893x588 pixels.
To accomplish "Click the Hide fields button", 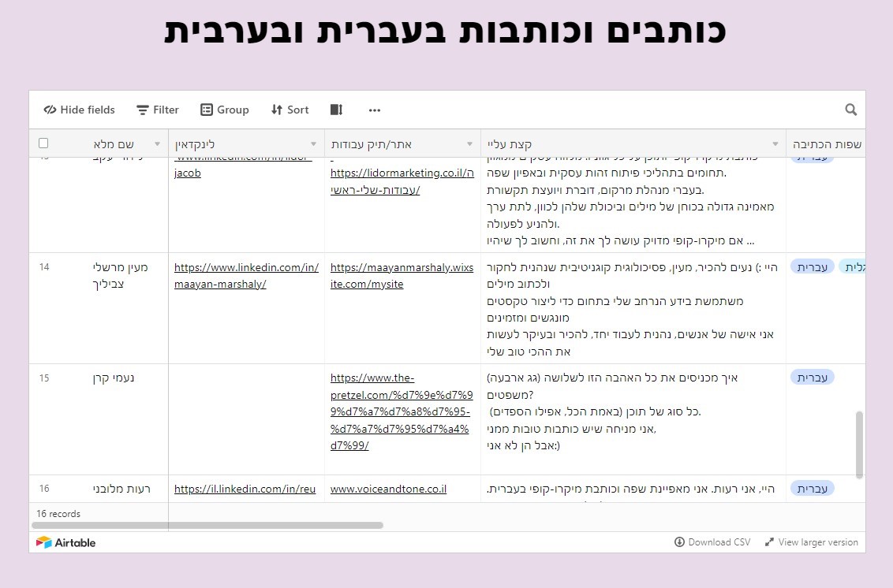I will [79, 110].
